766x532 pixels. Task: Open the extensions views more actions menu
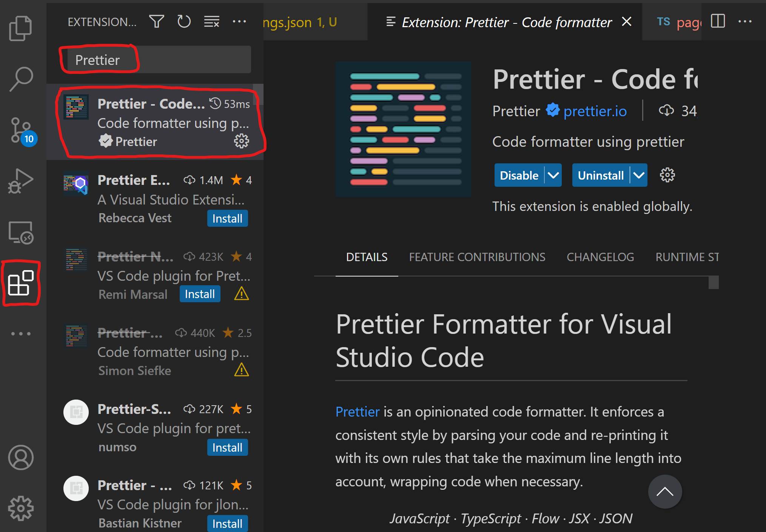pos(239,22)
